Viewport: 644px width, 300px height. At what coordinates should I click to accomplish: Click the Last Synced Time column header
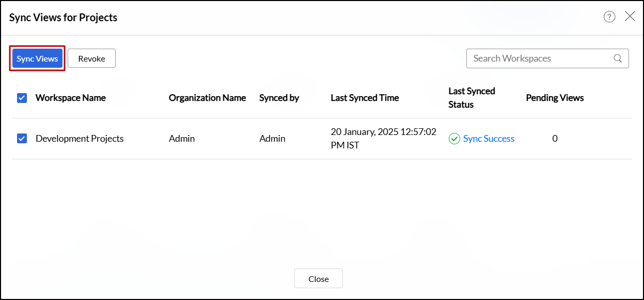[365, 98]
